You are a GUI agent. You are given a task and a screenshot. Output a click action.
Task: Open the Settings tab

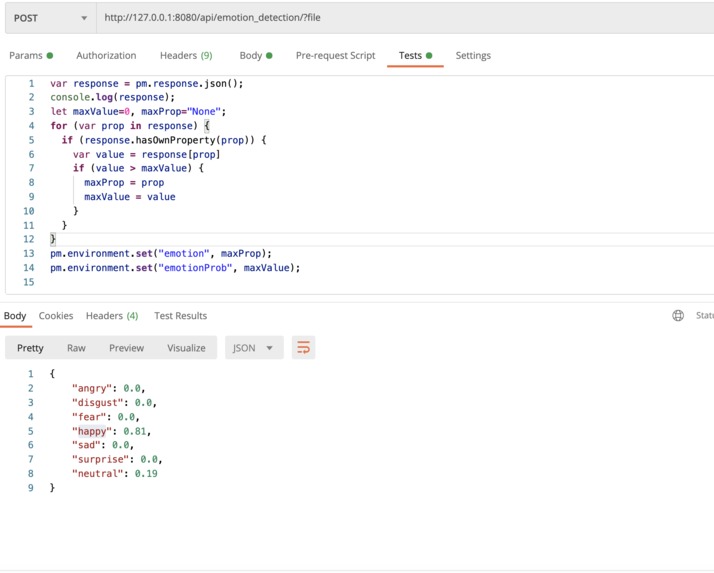tap(473, 56)
